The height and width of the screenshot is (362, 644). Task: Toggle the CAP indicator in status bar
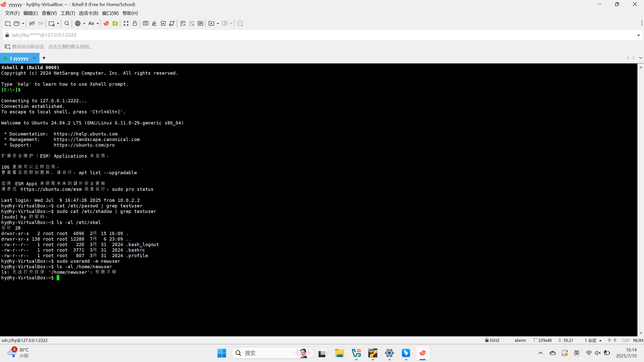(625, 340)
